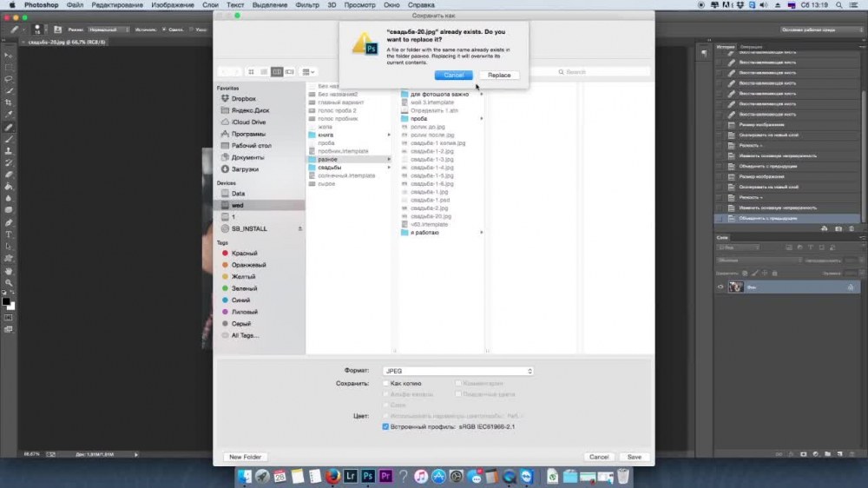The width and height of the screenshot is (868, 488).
Task: Select the Crop tool in Photoshop toolbar
Action: click(9, 102)
